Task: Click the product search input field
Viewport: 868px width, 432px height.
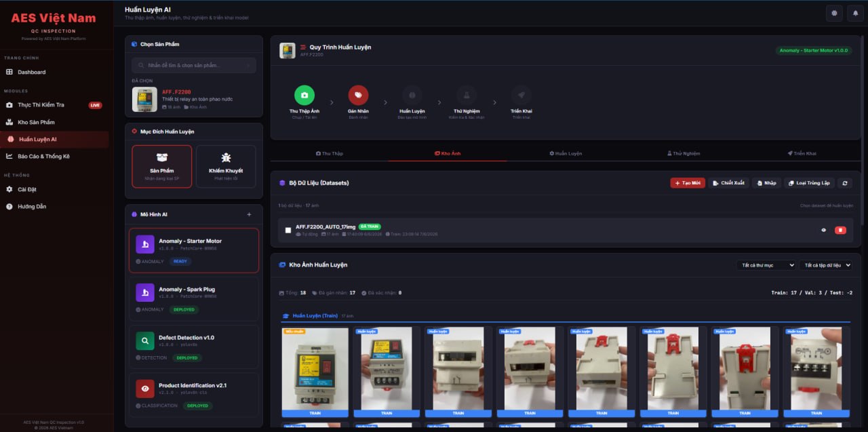Action: coord(193,65)
